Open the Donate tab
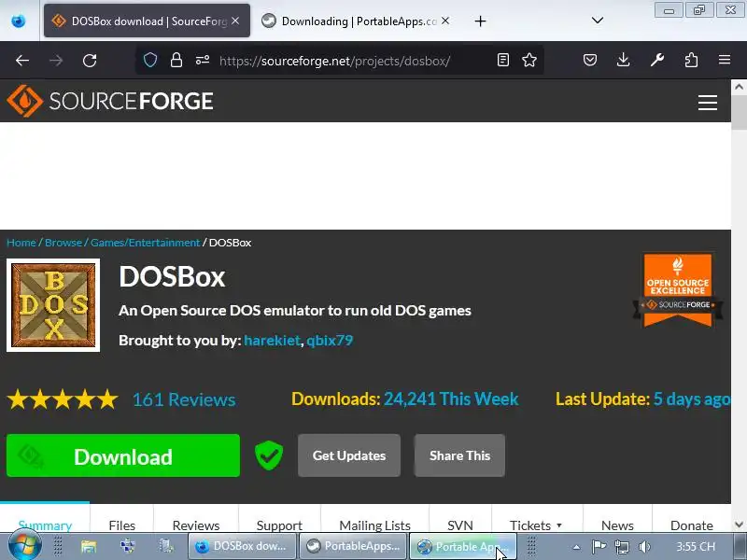This screenshot has height=560, width=747. 692,525
